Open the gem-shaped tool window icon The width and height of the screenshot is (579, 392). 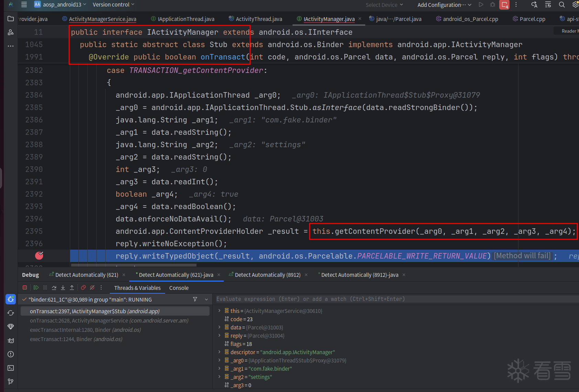(x=11, y=327)
